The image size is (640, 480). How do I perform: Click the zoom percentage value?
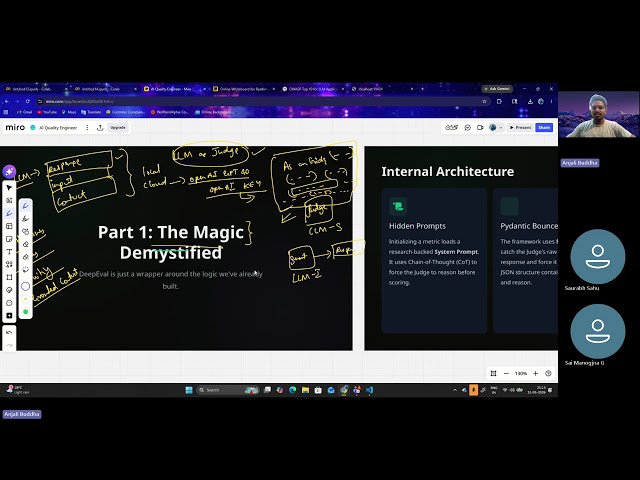521,373
